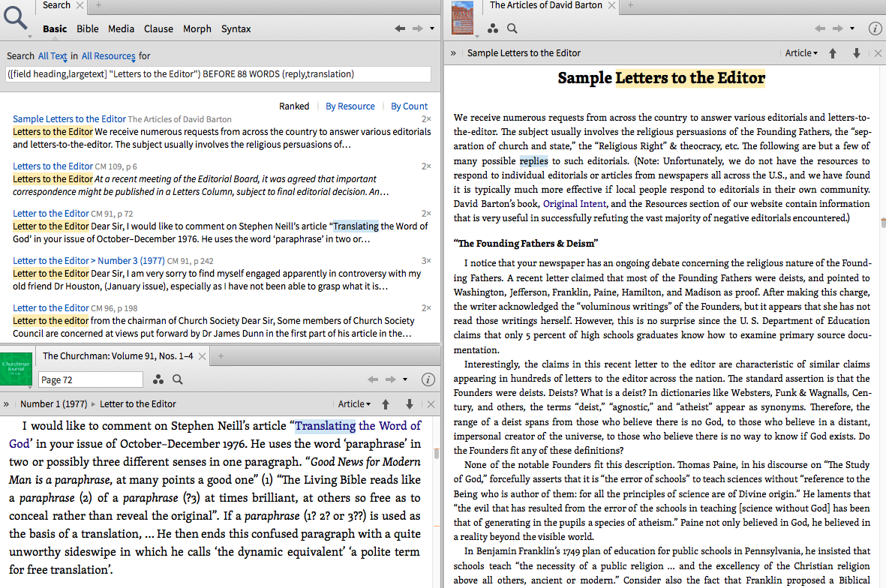The image size is (886, 588).
Task: Close the Search tab
Action: (80, 5)
